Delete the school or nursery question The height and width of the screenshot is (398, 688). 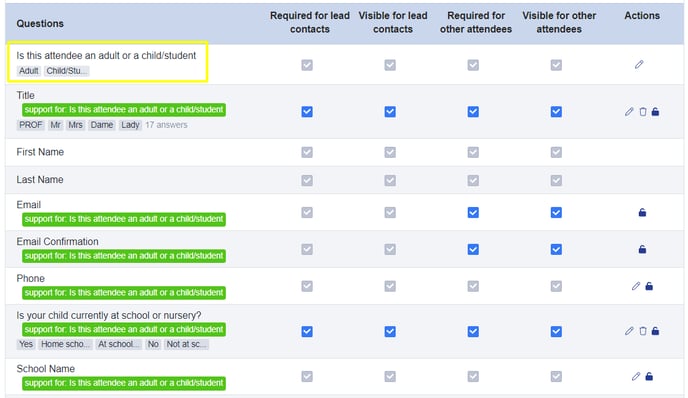pyautogui.click(x=643, y=331)
